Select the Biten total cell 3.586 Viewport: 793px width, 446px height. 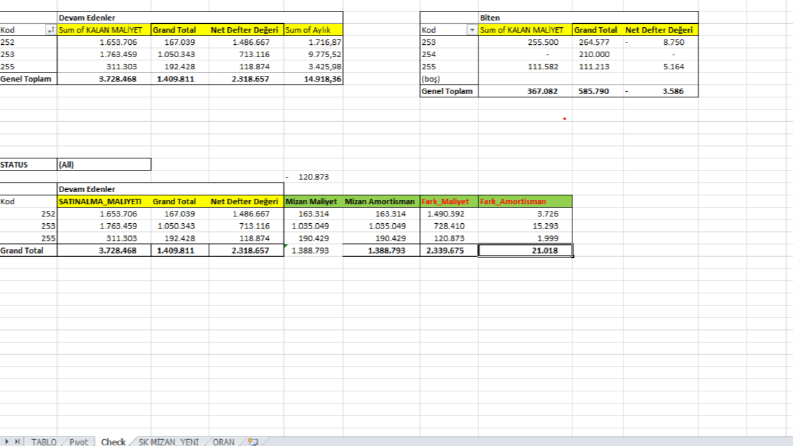click(660, 91)
